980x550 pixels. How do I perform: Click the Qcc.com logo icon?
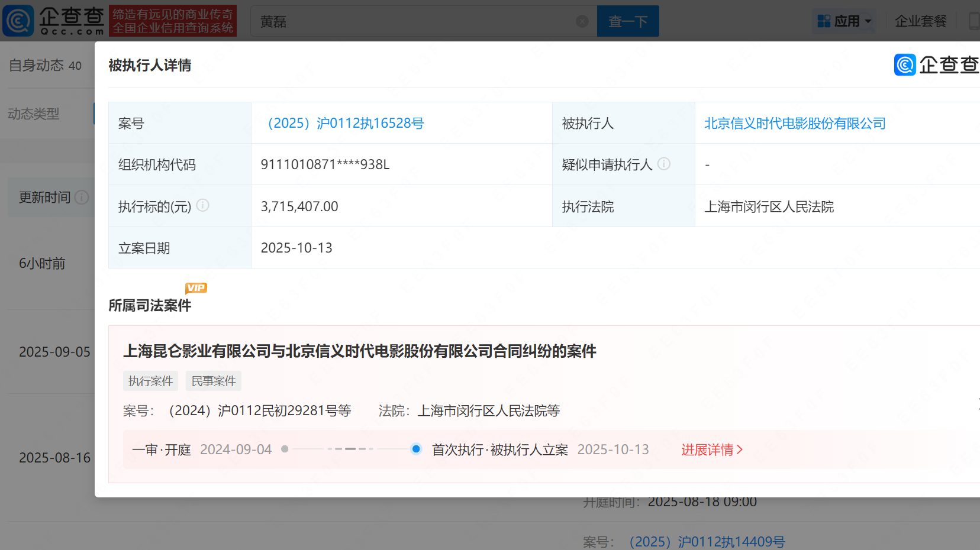click(x=18, y=21)
